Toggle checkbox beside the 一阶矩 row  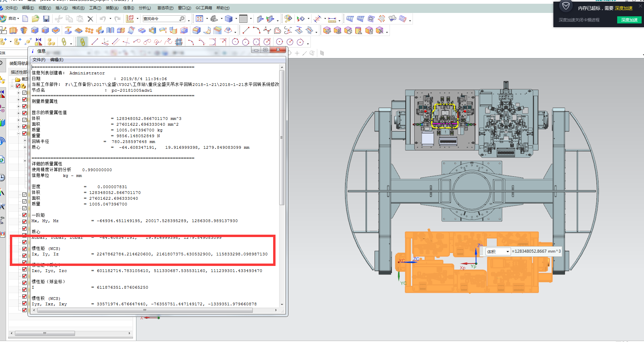(x=24, y=215)
